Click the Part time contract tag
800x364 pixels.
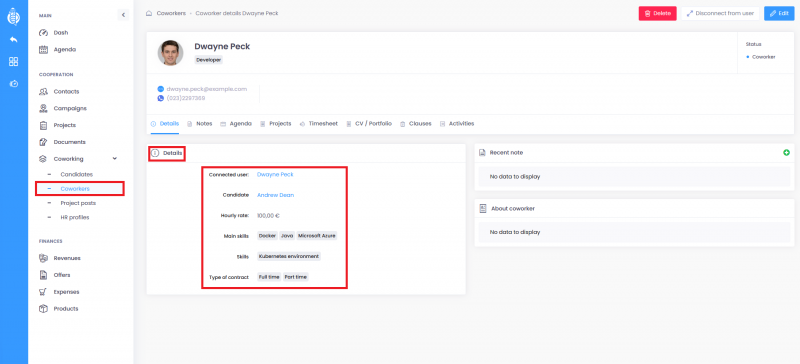296,277
